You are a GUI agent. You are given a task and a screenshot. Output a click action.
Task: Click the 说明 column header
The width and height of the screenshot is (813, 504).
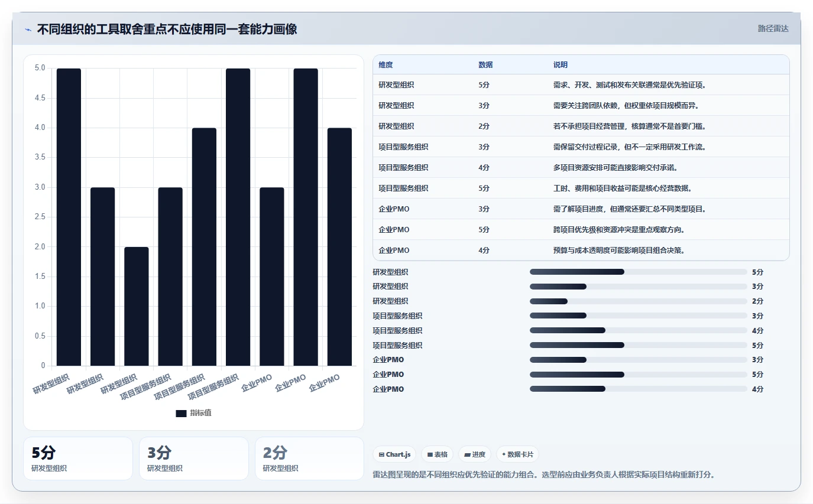tap(561, 65)
